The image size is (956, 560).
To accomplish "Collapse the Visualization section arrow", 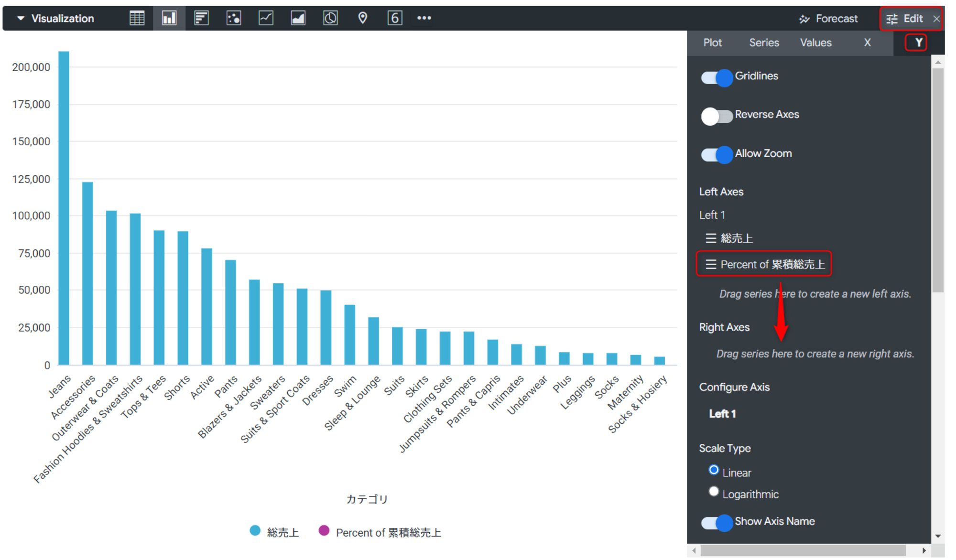I will coord(21,18).
